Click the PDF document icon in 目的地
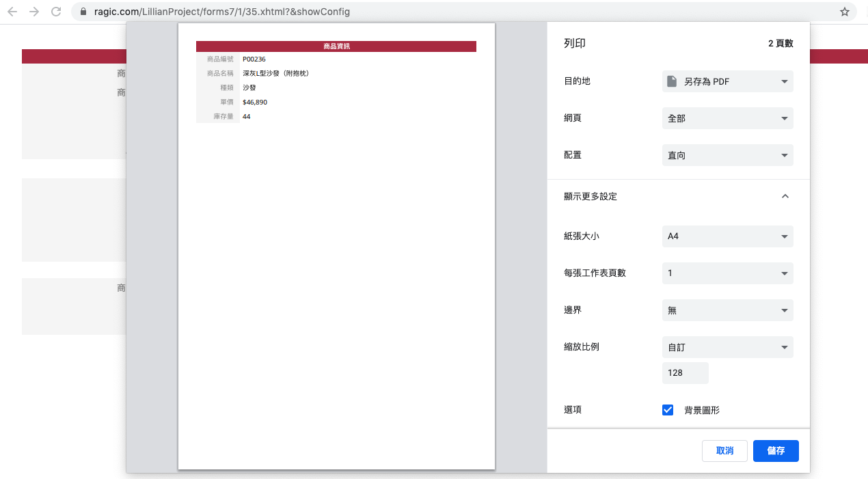 [672, 81]
